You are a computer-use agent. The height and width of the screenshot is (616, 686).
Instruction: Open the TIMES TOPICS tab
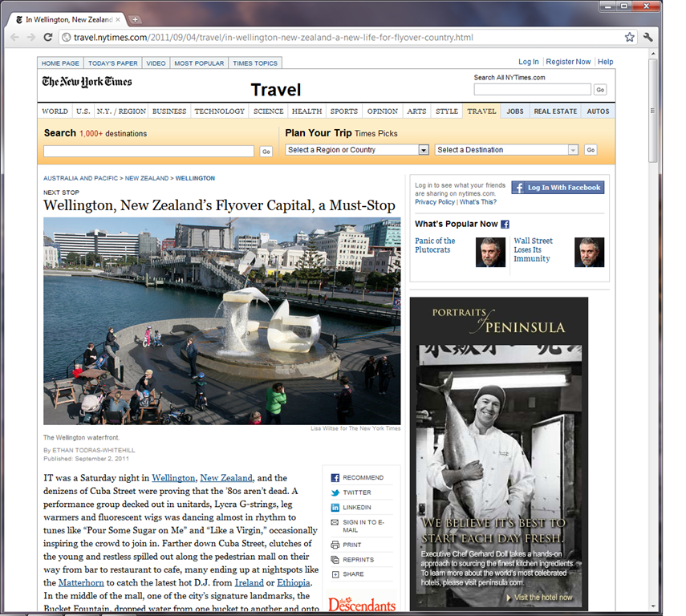point(255,63)
